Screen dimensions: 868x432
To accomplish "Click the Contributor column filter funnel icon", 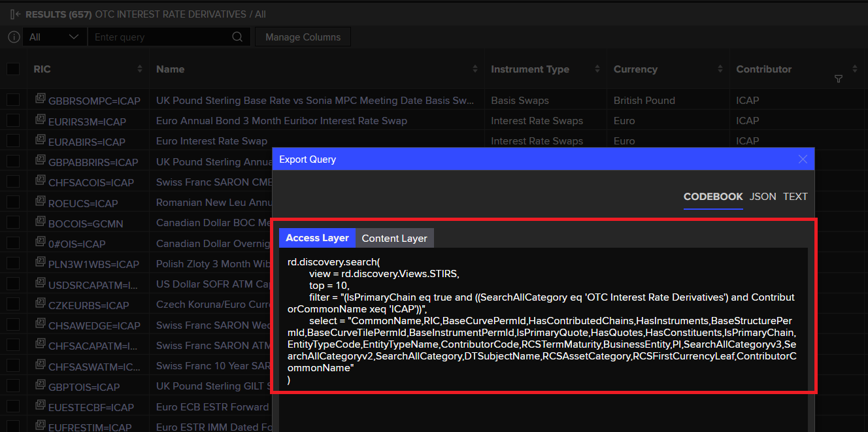I will pyautogui.click(x=839, y=78).
